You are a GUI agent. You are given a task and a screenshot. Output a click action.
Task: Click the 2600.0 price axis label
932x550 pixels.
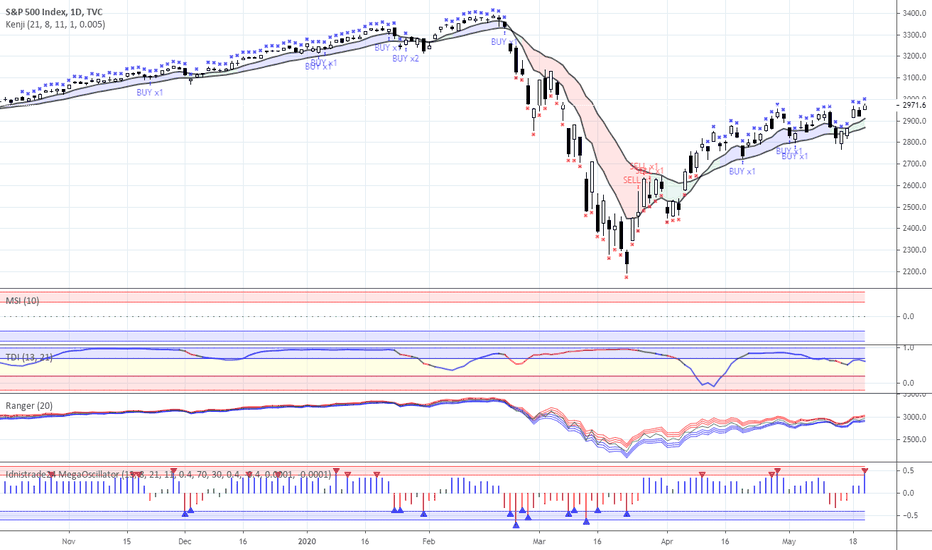[914, 185]
